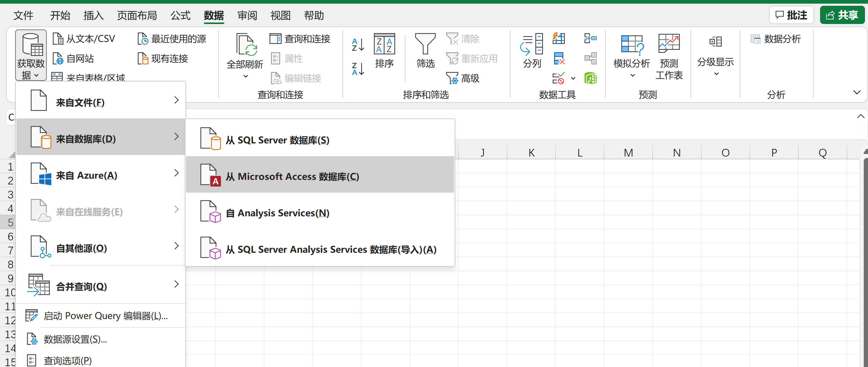This screenshot has height=367, width=868.
Task: Click the Flash Fill icon
Action: [x=559, y=39]
